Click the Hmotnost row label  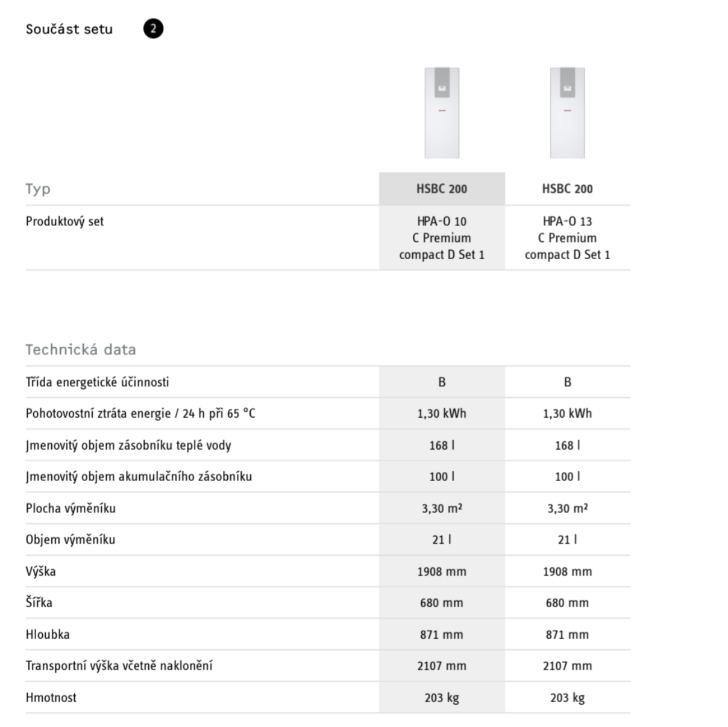click(51, 697)
